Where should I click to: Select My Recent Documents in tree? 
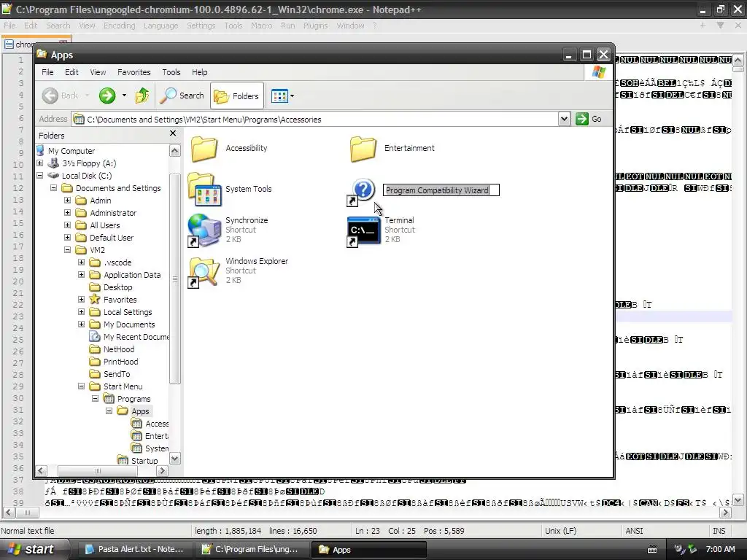point(136,337)
